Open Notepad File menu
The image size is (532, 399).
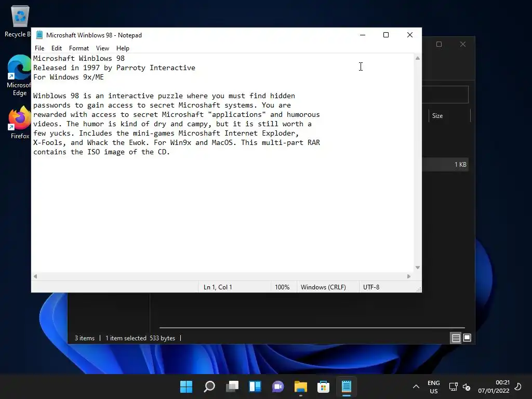click(39, 48)
